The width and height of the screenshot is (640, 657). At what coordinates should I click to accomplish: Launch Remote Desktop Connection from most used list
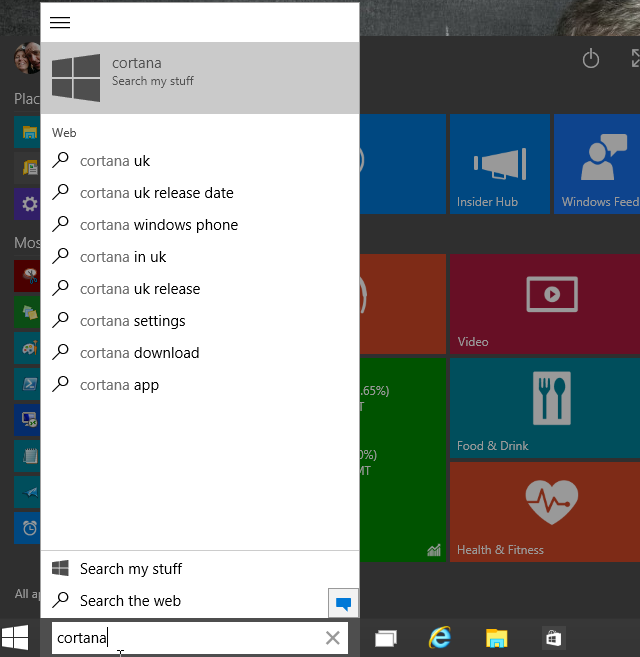point(27,420)
